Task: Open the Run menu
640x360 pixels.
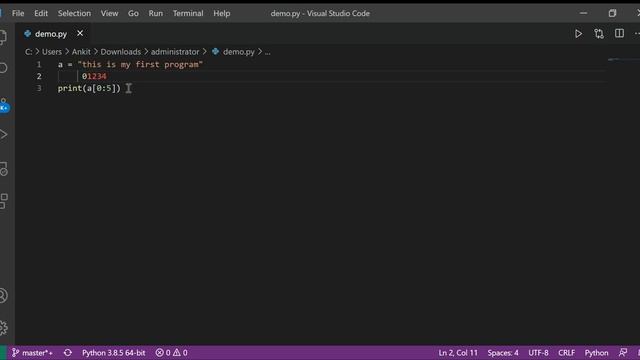Action: pyautogui.click(x=156, y=13)
